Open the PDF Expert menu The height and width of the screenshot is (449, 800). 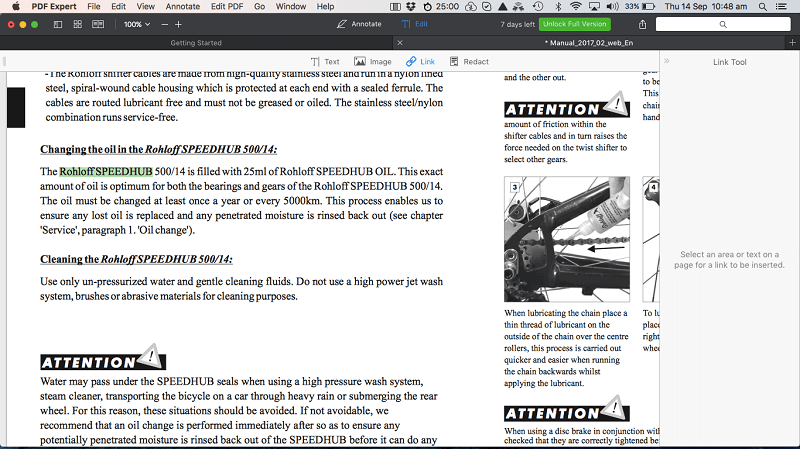[54, 7]
